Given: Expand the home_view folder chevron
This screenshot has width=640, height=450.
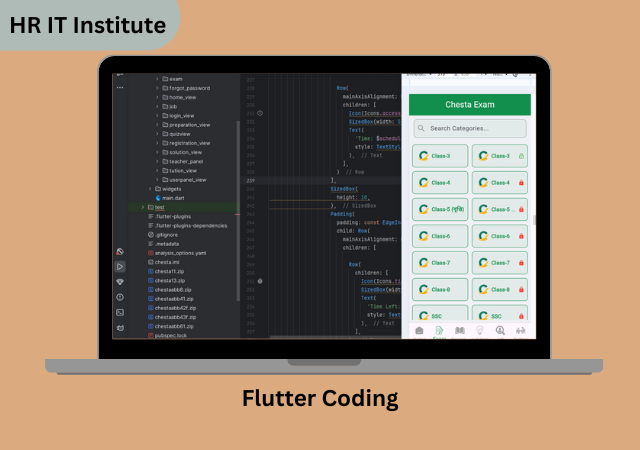Looking at the screenshot, I should [x=157, y=97].
